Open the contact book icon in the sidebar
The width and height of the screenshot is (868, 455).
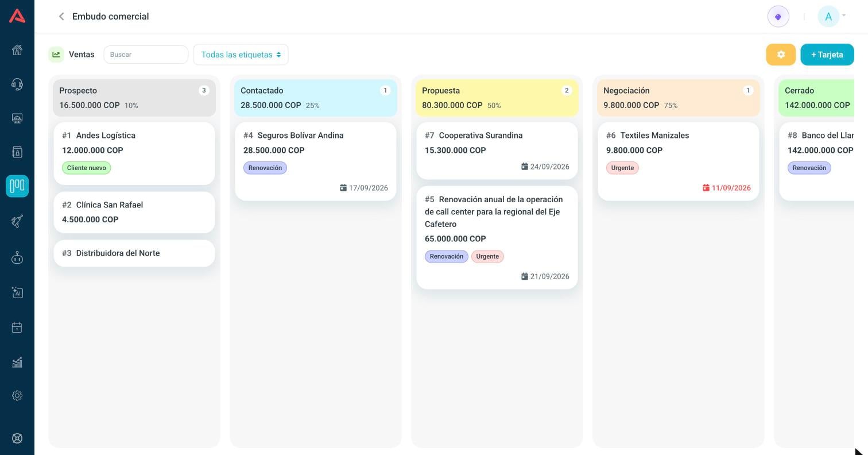tap(17, 152)
